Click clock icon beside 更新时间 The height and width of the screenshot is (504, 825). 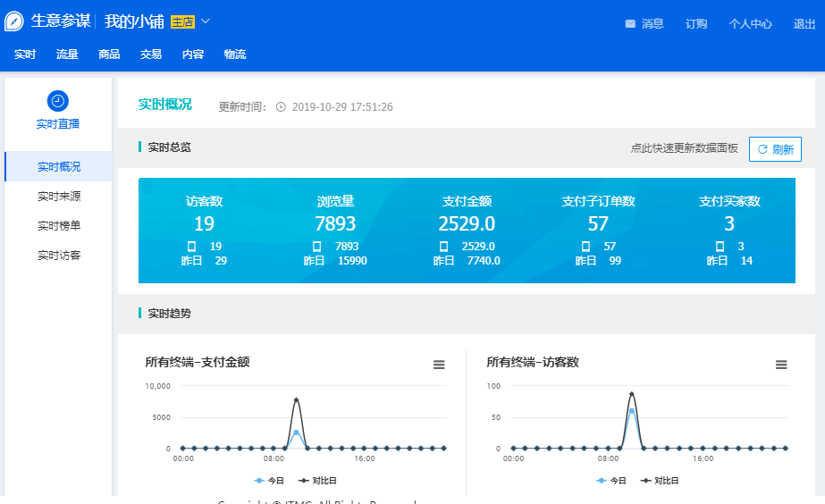click(281, 107)
